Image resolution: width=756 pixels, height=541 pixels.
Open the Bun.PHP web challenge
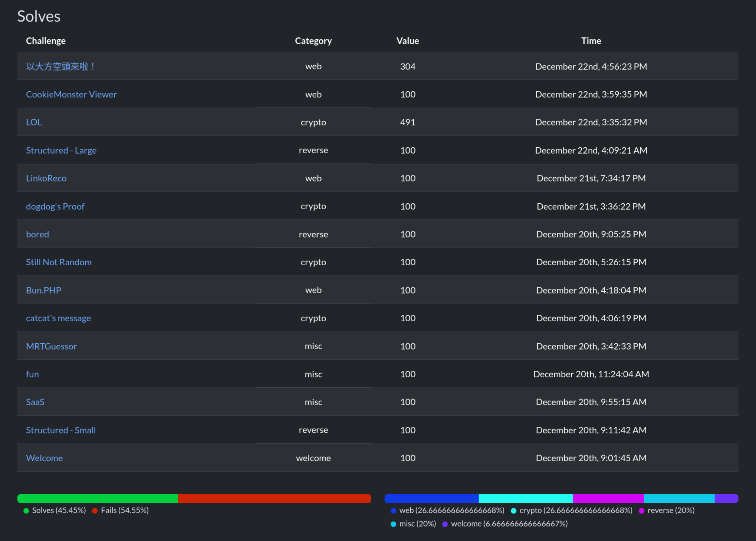43,290
